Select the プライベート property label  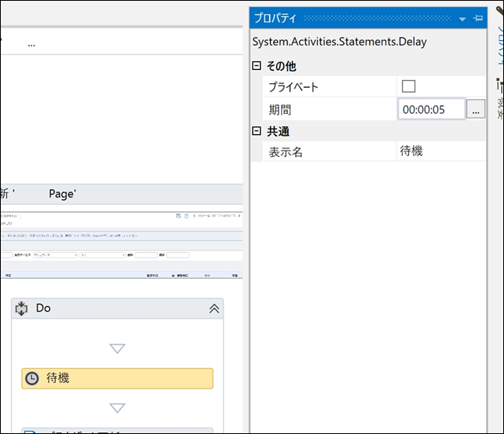point(293,87)
